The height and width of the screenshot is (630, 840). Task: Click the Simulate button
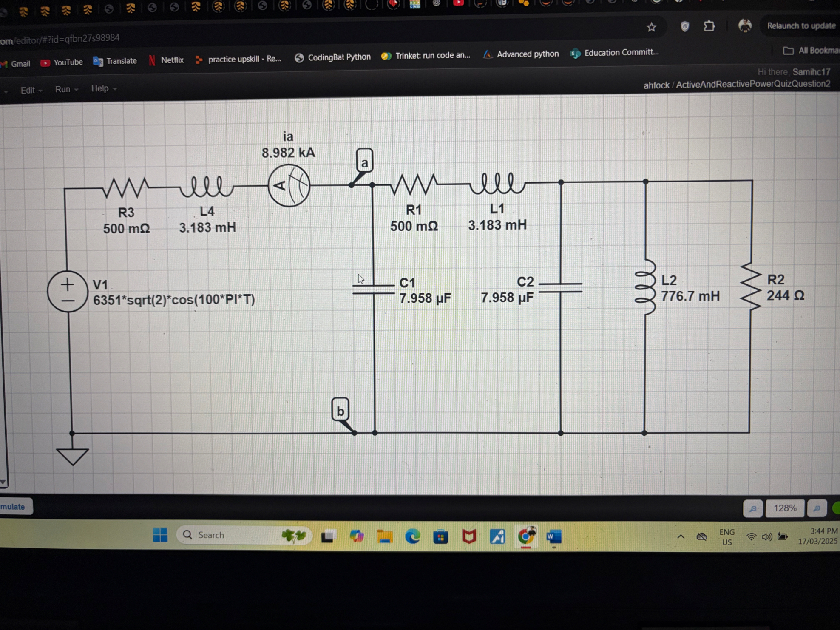14,507
